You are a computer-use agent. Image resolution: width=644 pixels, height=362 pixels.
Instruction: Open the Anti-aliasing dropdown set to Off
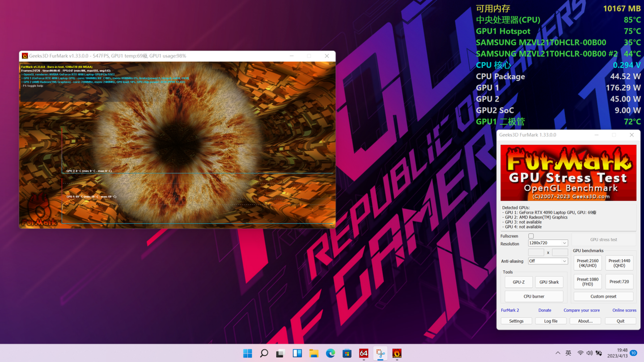548,261
